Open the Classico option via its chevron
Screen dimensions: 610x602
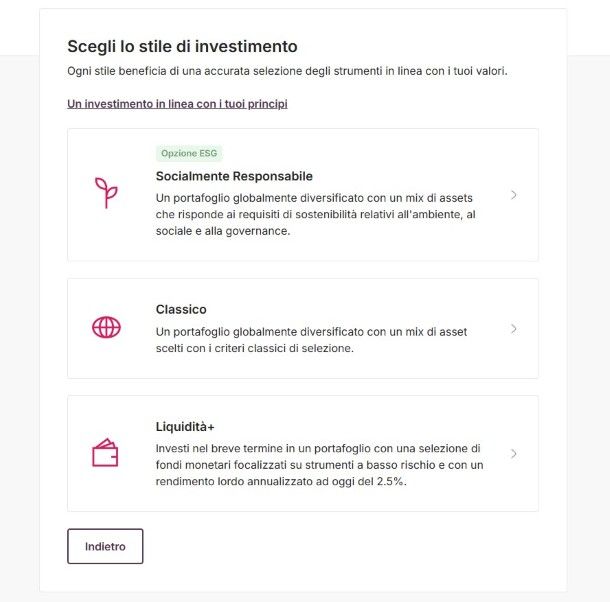click(x=514, y=328)
